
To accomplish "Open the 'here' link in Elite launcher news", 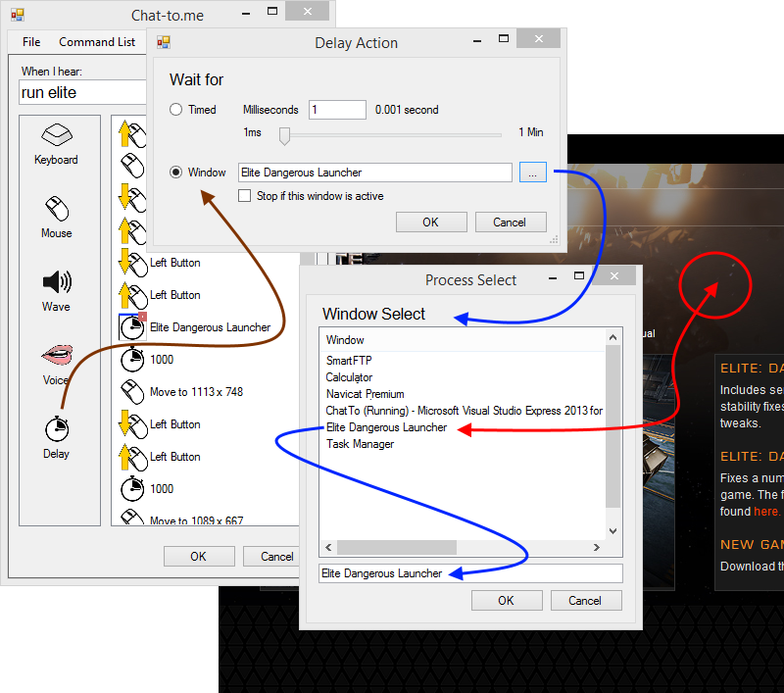I will pos(766,511).
